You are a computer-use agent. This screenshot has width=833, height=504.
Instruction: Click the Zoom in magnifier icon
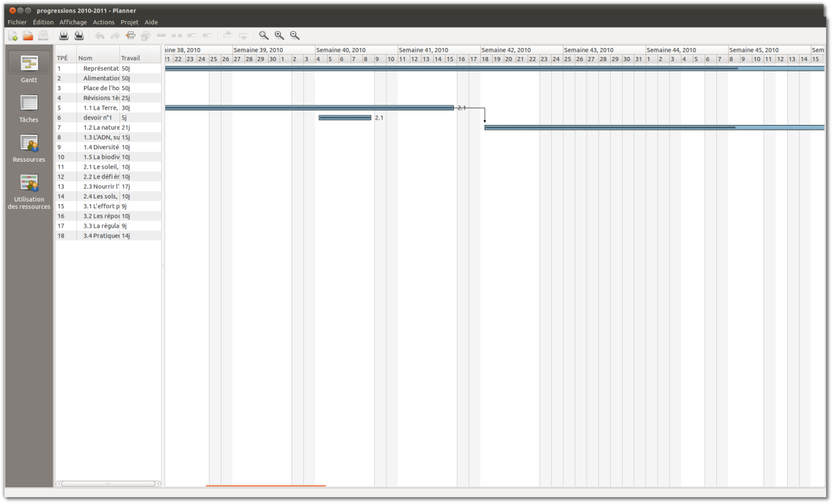[x=279, y=35]
